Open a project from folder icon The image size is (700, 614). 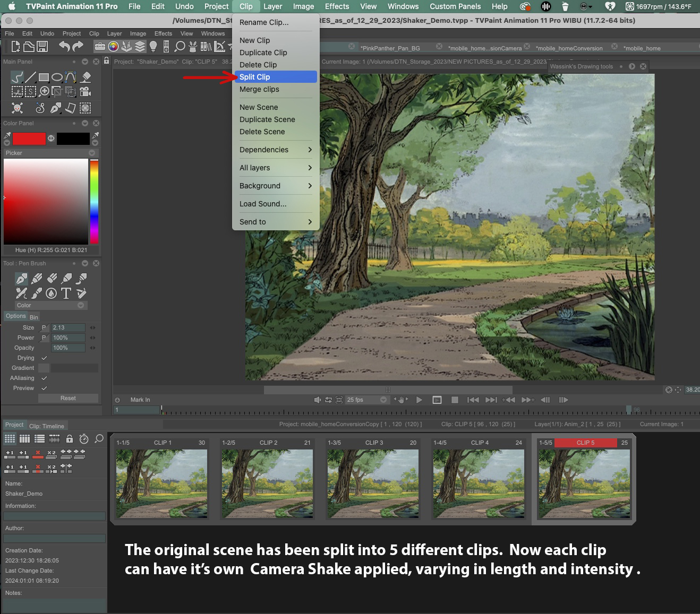click(29, 47)
